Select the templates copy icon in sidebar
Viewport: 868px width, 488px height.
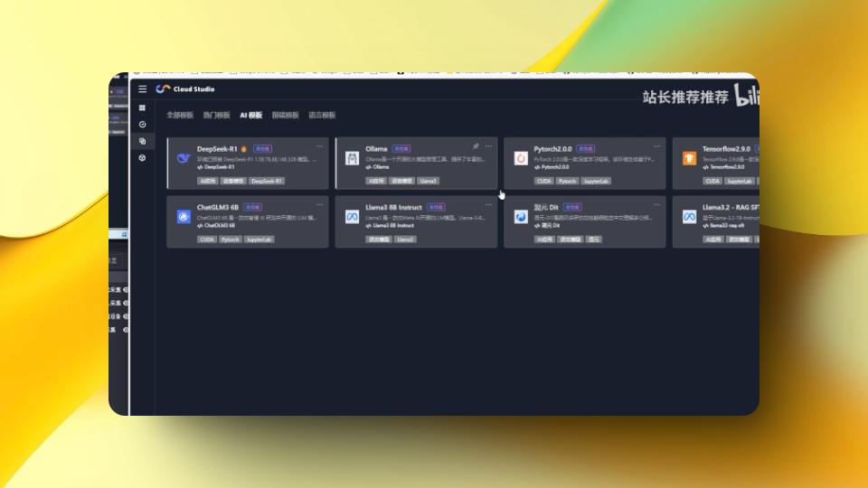tap(142, 141)
